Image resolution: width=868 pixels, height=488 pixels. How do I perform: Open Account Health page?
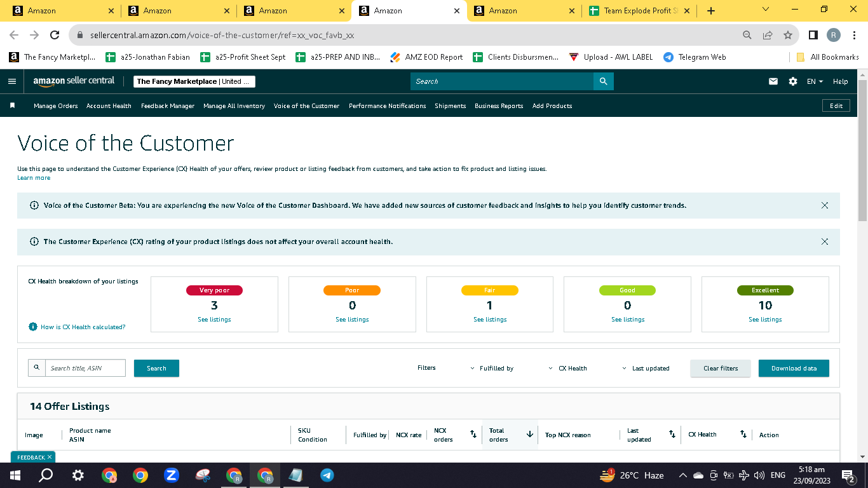(109, 106)
